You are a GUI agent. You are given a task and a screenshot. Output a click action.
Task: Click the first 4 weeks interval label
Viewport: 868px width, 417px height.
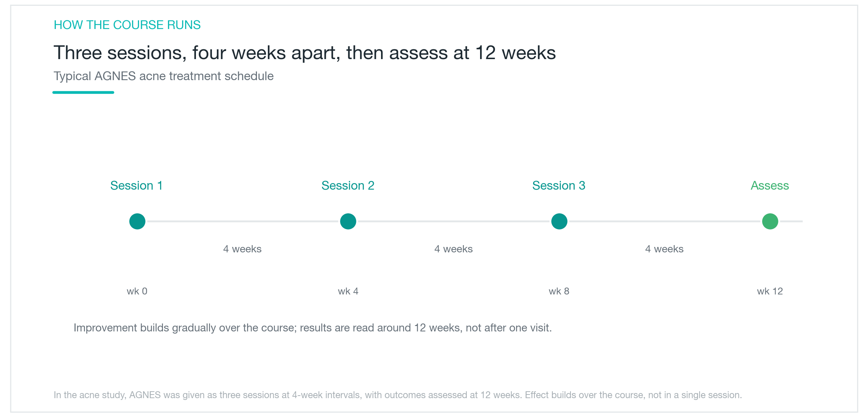point(242,249)
